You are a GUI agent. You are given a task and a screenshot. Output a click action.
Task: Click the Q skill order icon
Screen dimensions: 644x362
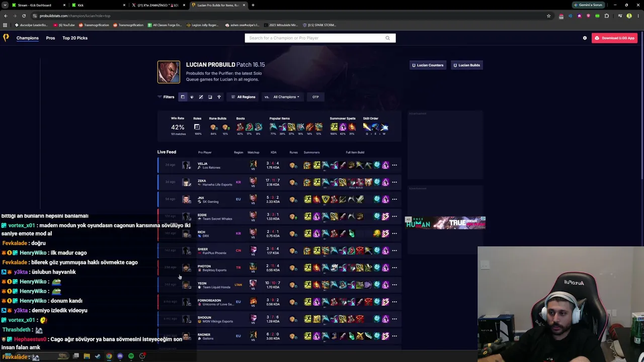pyautogui.click(x=367, y=127)
